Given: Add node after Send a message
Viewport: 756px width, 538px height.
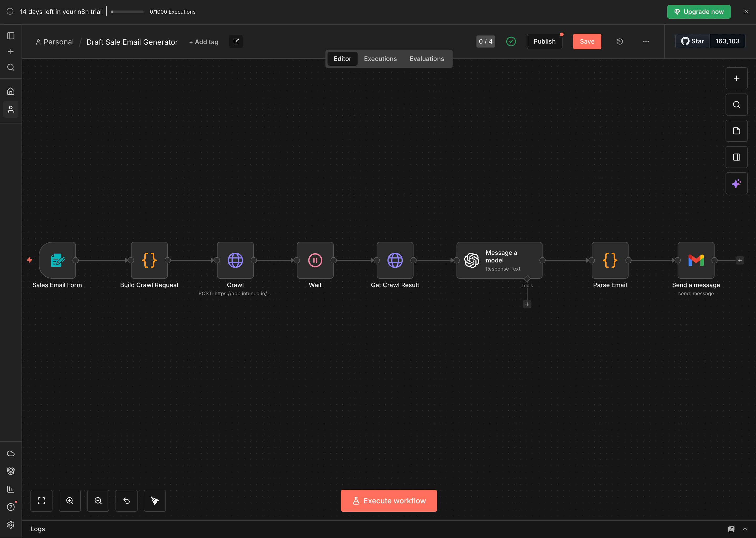Looking at the screenshot, I should click(740, 260).
